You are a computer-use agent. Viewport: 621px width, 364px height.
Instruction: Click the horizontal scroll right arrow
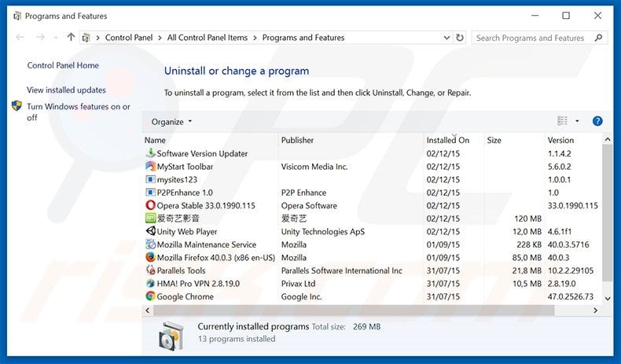[x=595, y=311]
